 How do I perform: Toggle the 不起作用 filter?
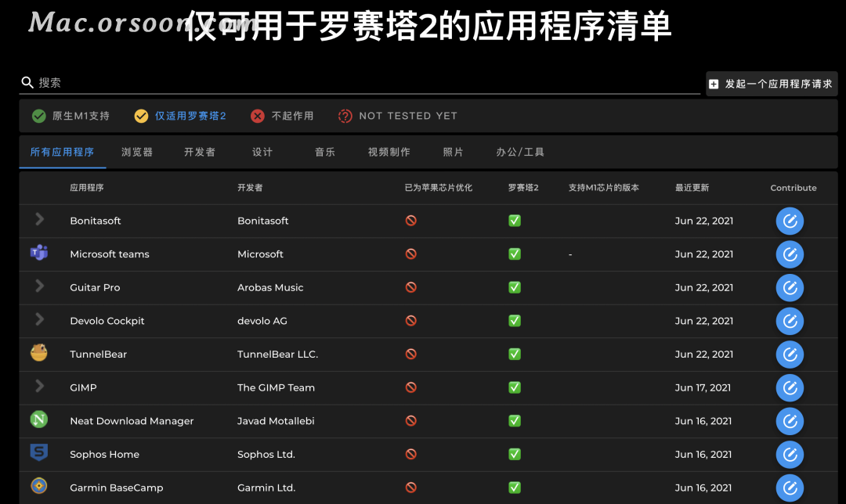tap(282, 116)
